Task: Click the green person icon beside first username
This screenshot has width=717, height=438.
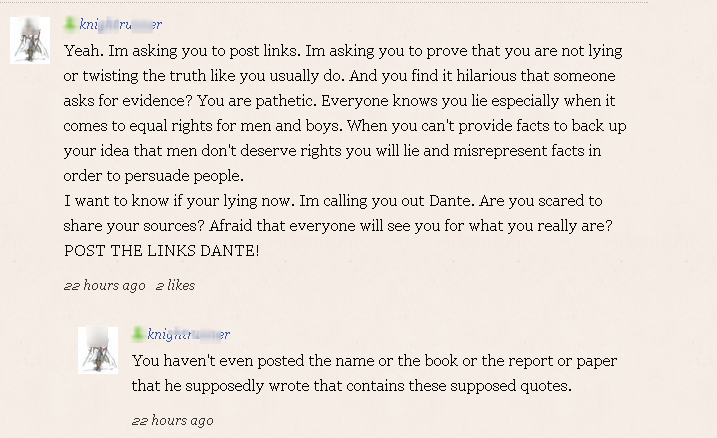Action: click(70, 24)
